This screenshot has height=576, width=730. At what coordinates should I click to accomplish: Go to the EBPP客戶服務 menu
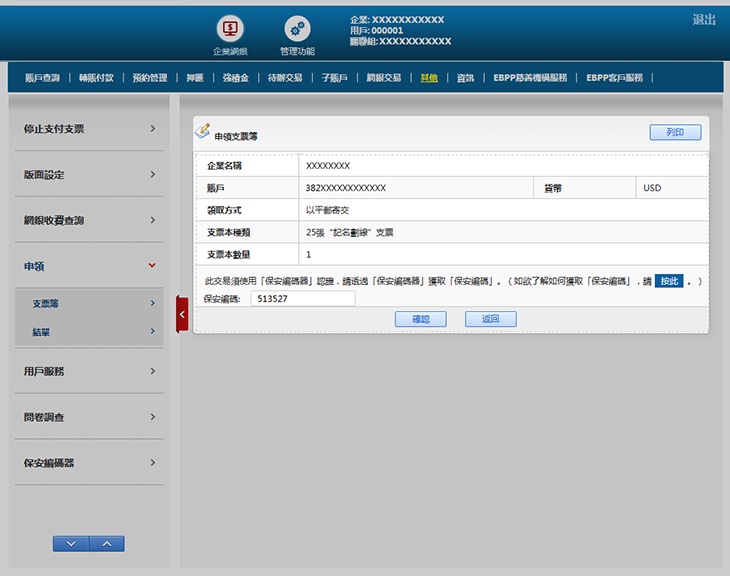pos(614,77)
